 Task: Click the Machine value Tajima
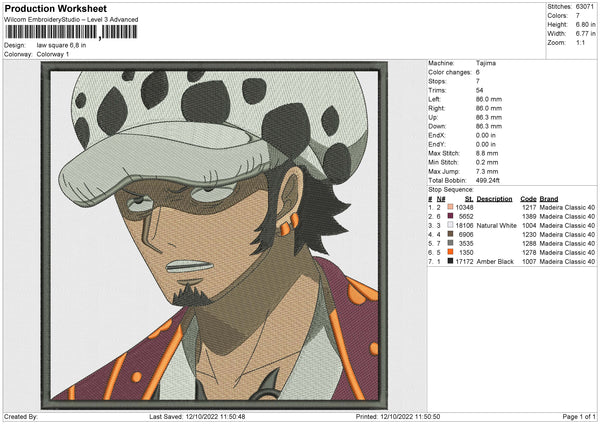click(486, 63)
